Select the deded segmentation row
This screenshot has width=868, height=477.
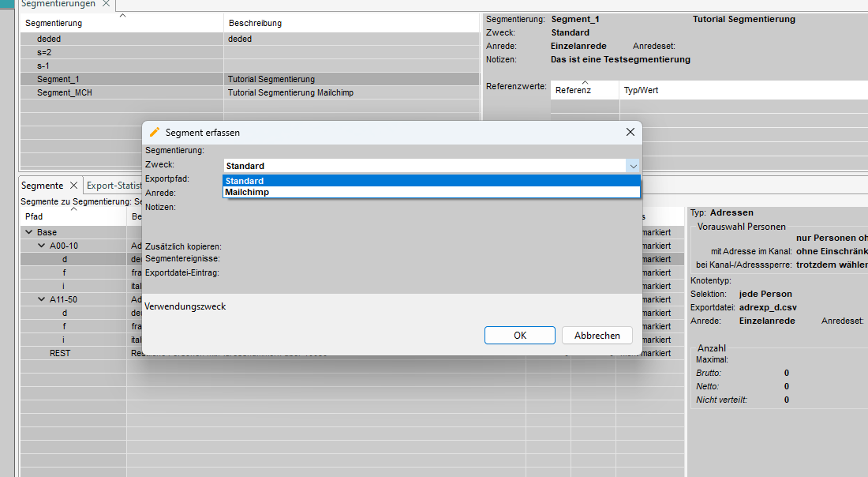click(49, 39)
